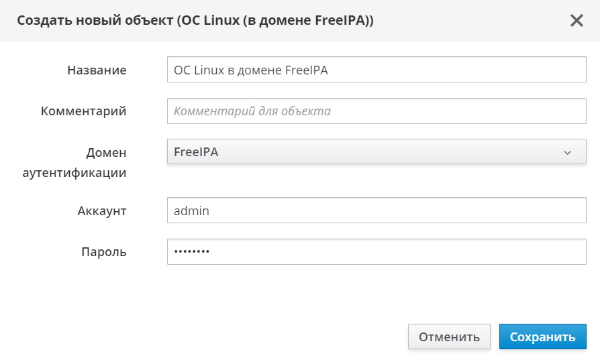This screenshot has width=600, height=364.
Task: Click the Комментарий field label
Action: click(84, 111)
